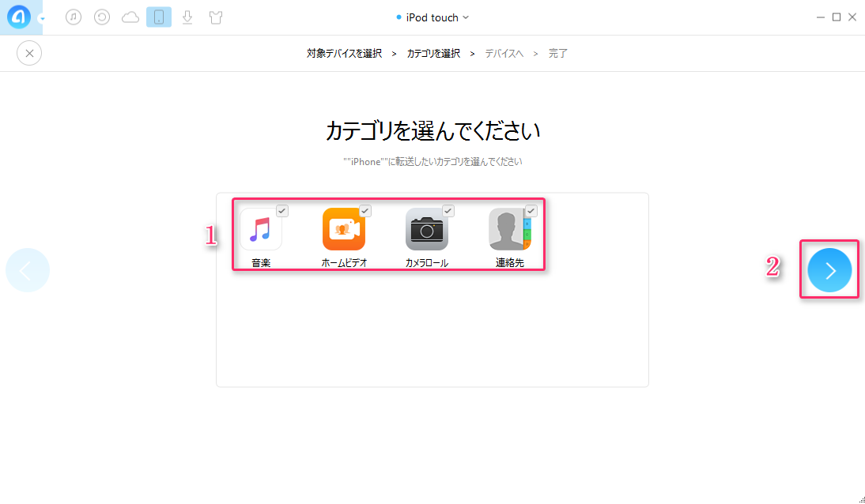Click the 音楽 label
Viewport: 865px width, 504px height.
point(261,263)
